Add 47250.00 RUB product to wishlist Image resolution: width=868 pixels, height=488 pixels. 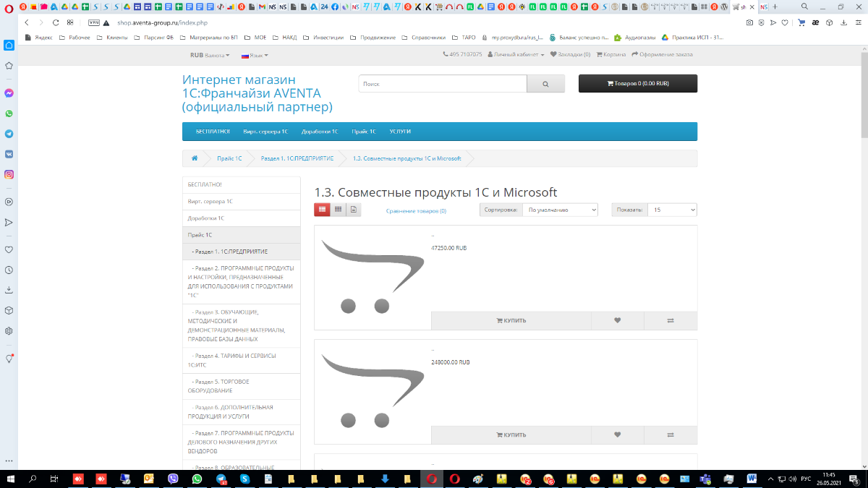617,320
